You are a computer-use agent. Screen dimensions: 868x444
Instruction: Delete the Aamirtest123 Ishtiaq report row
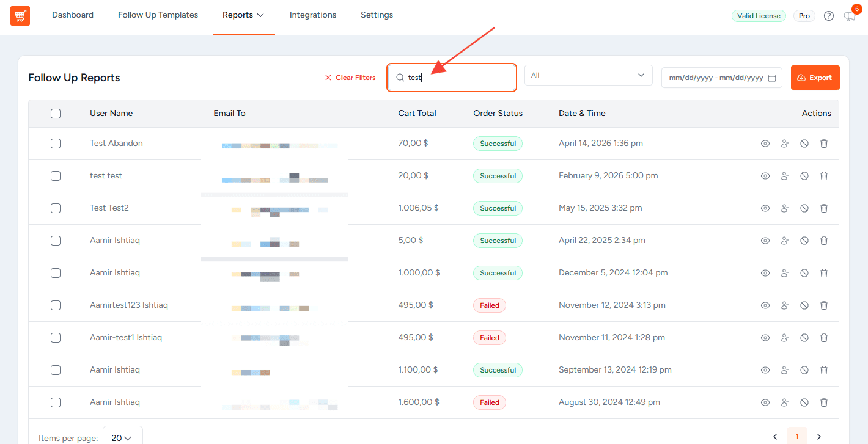pyautogui.click(x=824, y=305)
